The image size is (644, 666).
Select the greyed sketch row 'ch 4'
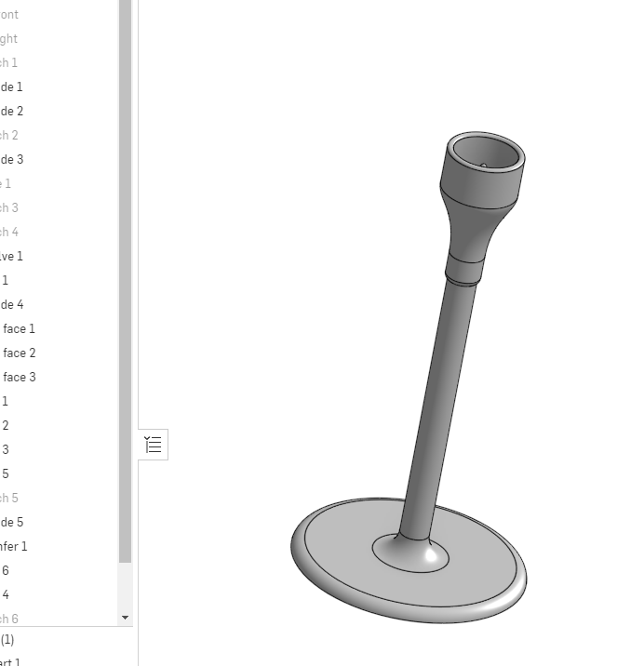coord(59,232)
